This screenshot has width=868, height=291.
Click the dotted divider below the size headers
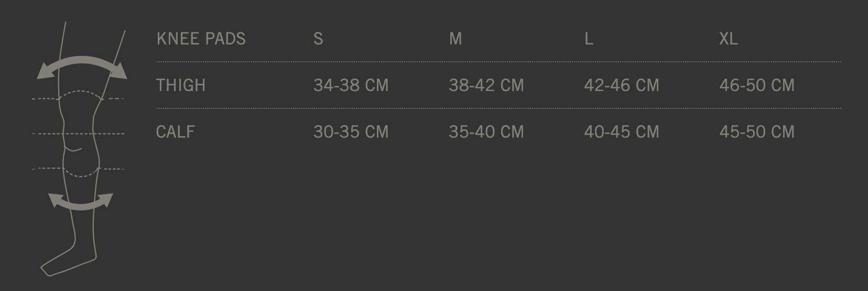pos(498,62)
